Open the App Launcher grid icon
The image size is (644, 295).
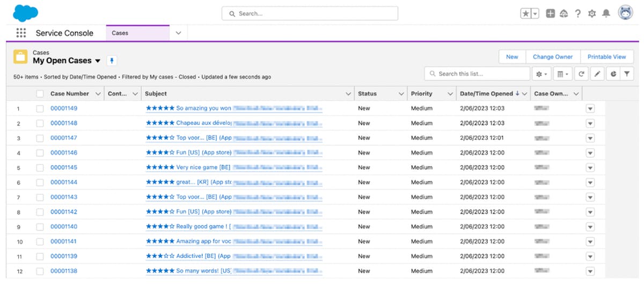pyautogui.click(x=21, y=33)
